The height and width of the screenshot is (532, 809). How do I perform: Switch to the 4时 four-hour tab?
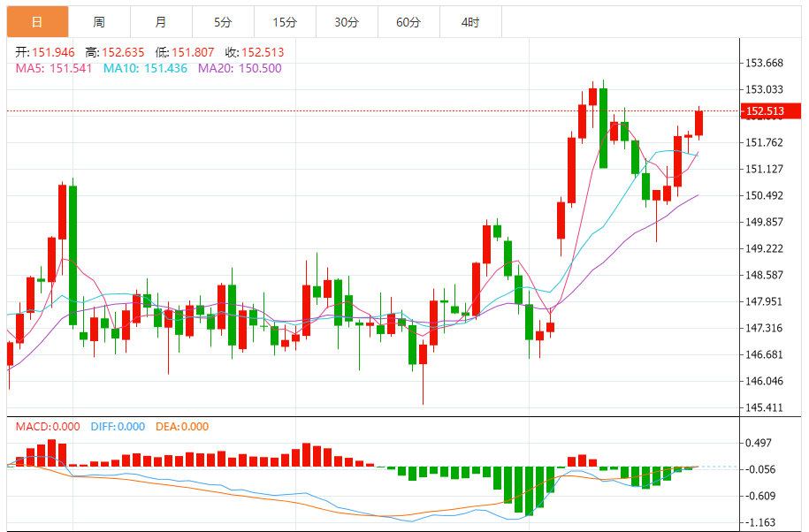point(470,22)
